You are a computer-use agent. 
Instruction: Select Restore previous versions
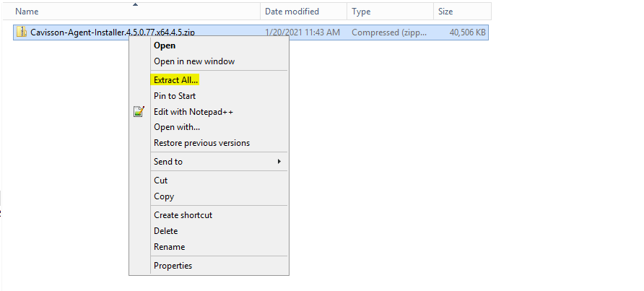click(201, 143)
